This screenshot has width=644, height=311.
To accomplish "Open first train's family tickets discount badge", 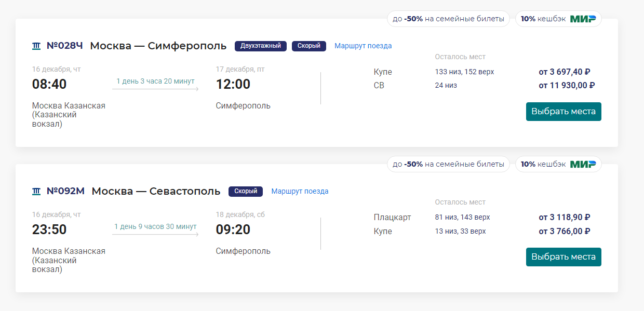I will (448, 19).
